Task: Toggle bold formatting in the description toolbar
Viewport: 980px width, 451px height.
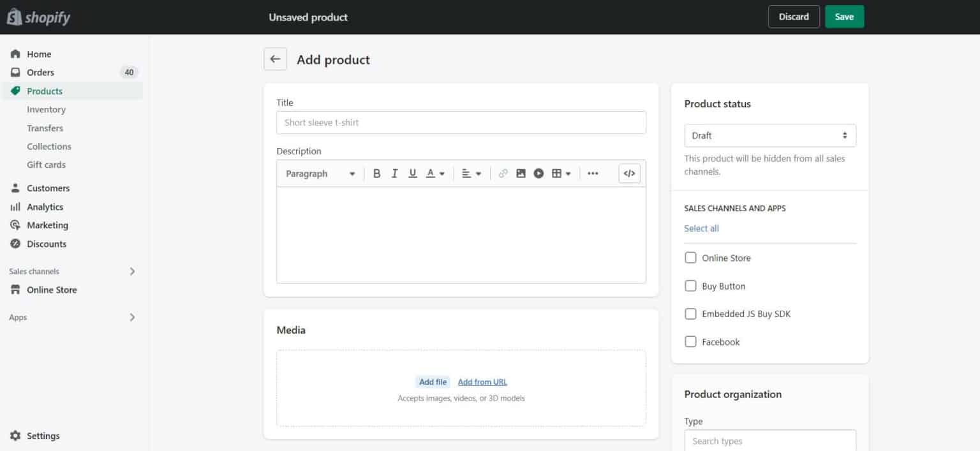Action: [376, 173]
